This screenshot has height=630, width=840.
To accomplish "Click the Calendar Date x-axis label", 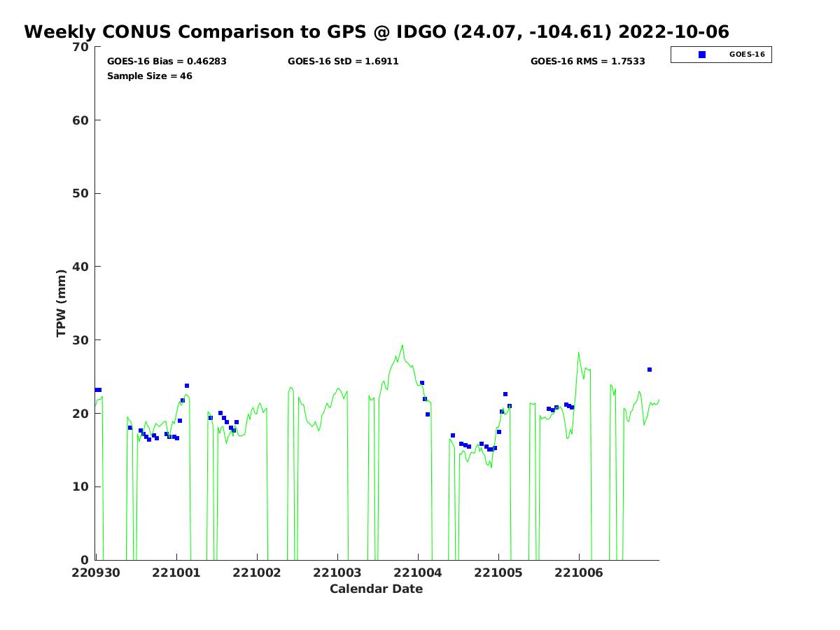I will click(376, 589).
